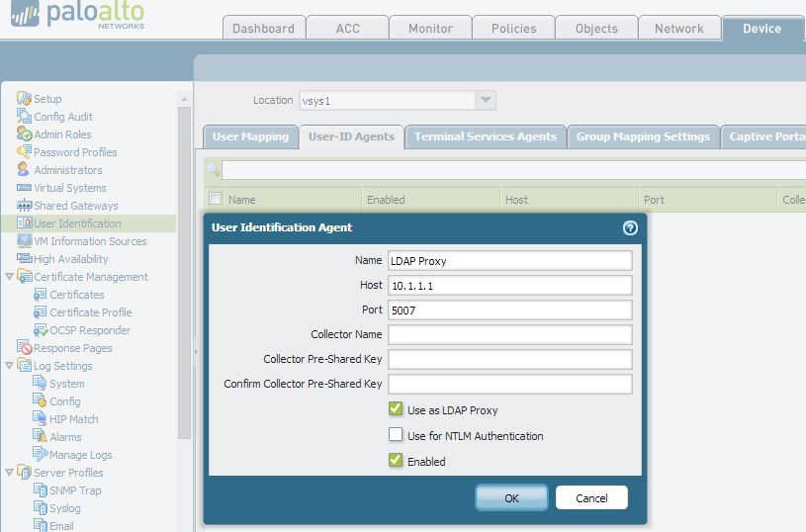This screenshot has height=532, width=806.
Task: Focus Confirm Collector Pre-Shared Key field
Action: [510, 384]
